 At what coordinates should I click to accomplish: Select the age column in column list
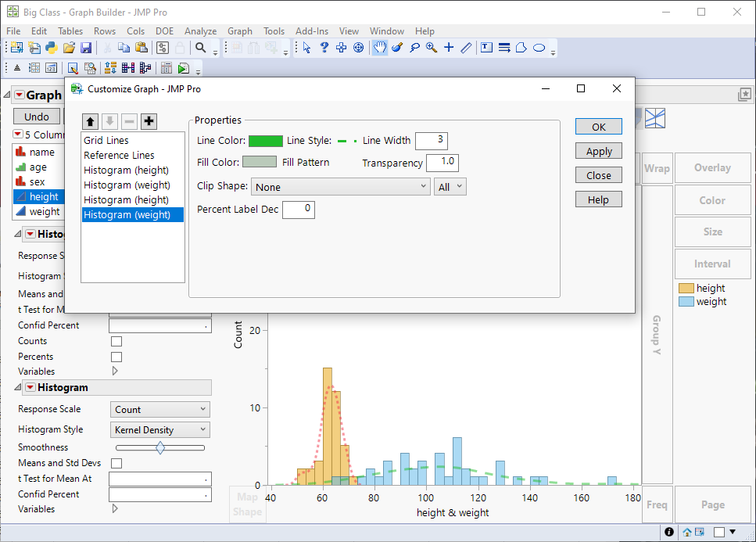39,167
